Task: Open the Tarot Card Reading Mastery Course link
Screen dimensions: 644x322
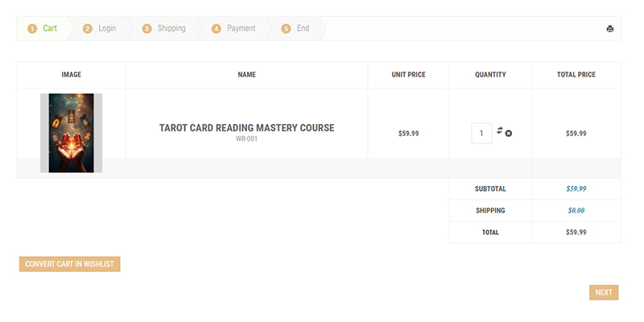Action: [x=246, y=128]
